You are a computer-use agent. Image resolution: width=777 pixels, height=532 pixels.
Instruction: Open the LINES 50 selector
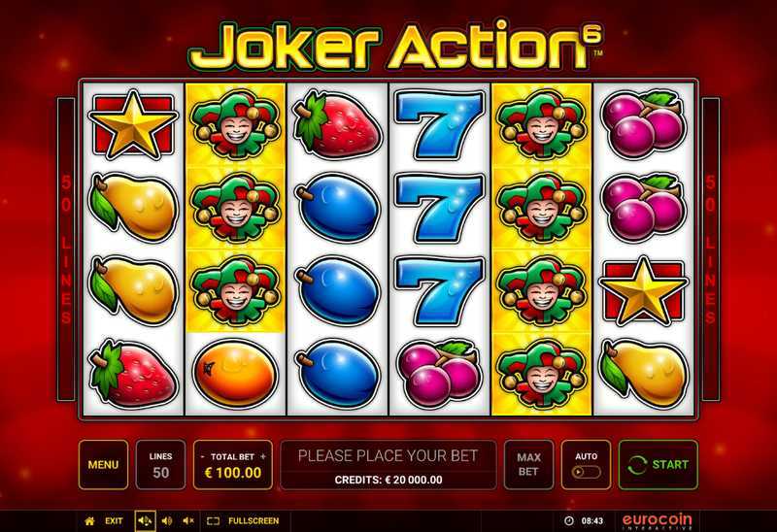point(160,465)
